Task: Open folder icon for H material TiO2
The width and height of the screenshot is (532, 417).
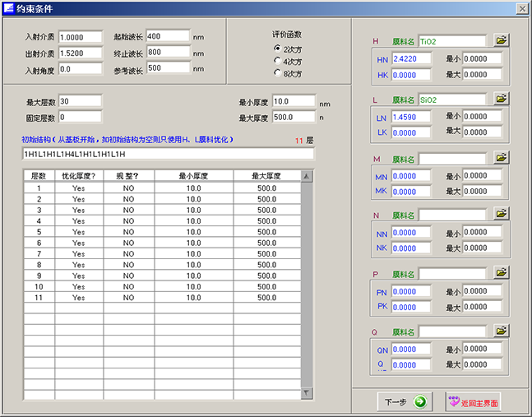Action: click(501, 40)
